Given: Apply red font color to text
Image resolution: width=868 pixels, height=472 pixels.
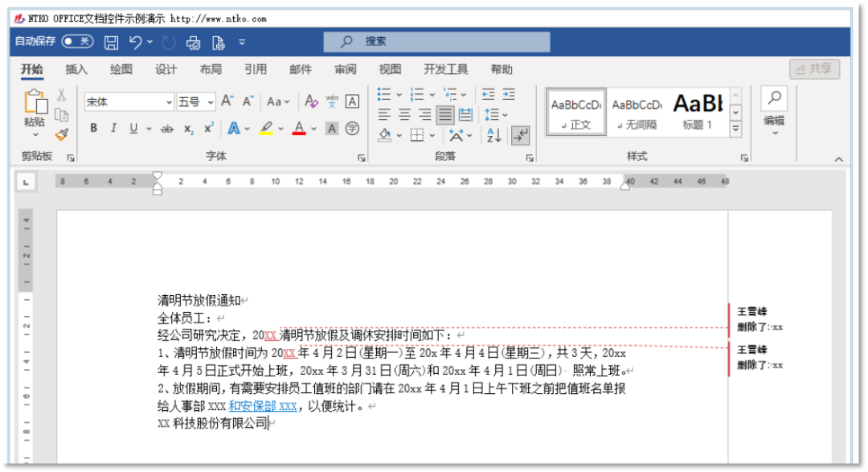Looking at the screenshot, I should tap(299, 129).
